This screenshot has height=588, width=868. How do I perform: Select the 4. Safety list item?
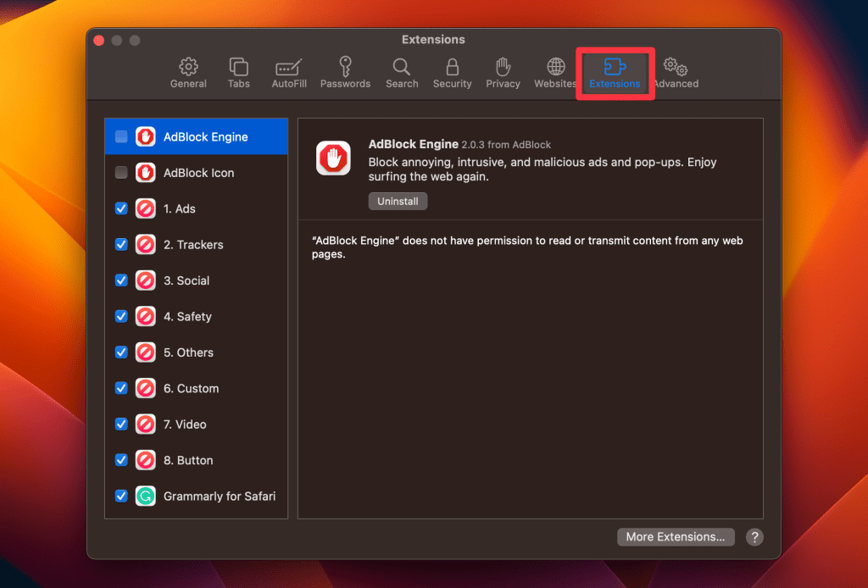tap(194, 317)
